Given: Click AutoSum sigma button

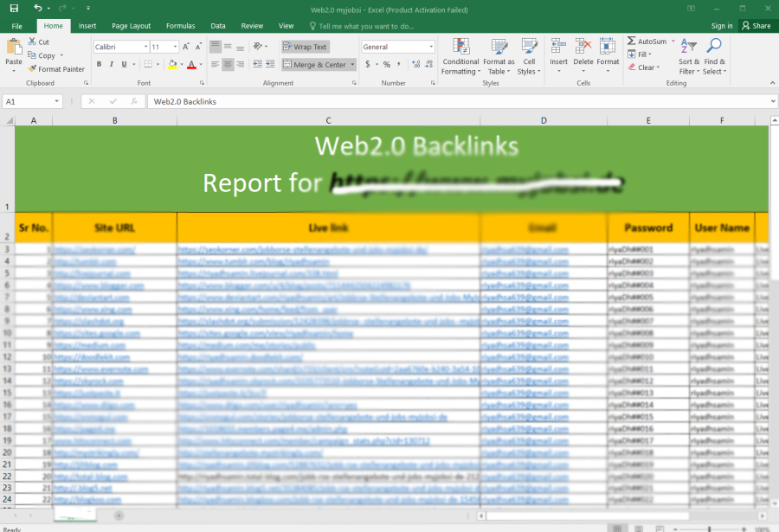Looking at the screenshot, I should 647,42.
